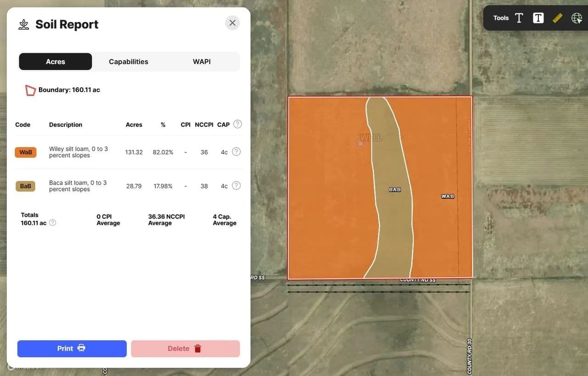Image resolution: width=588 pixels, height=376 pixels.
Task: Click help icon beside CAP column header
Action: pyautogui.click(x=237, y=124)
